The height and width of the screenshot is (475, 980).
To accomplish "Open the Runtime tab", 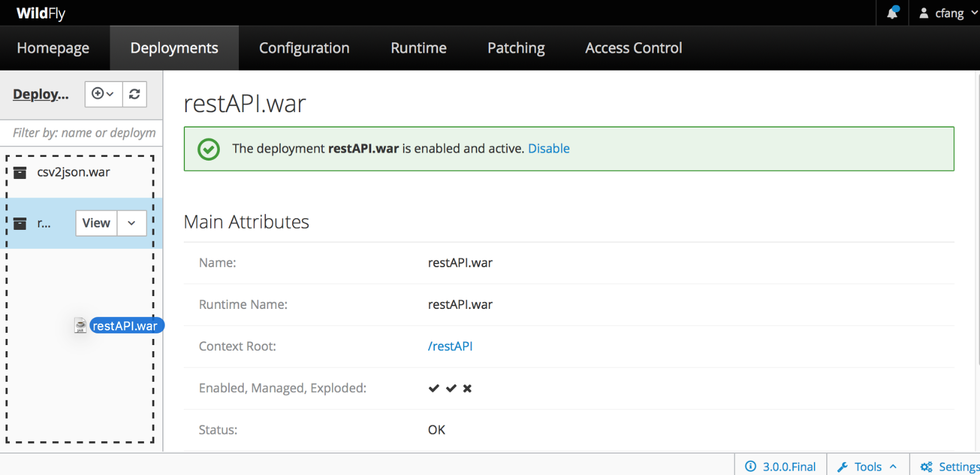I will pos(419,48).
